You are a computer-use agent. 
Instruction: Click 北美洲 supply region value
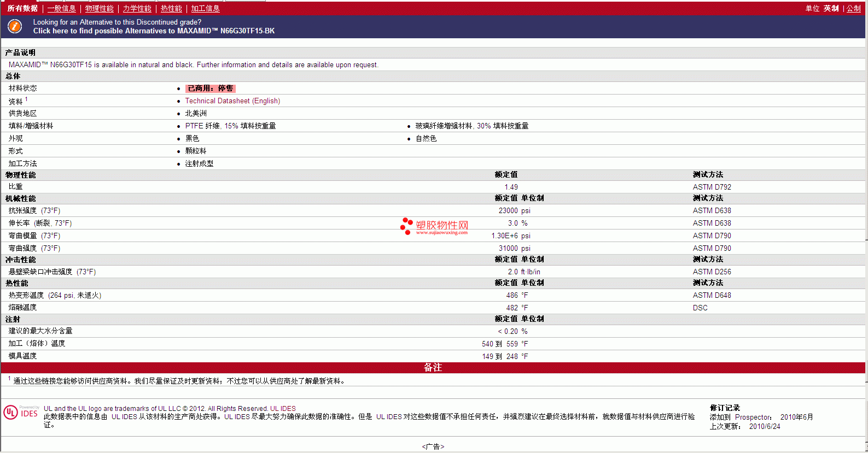click(x=196, y=114)
